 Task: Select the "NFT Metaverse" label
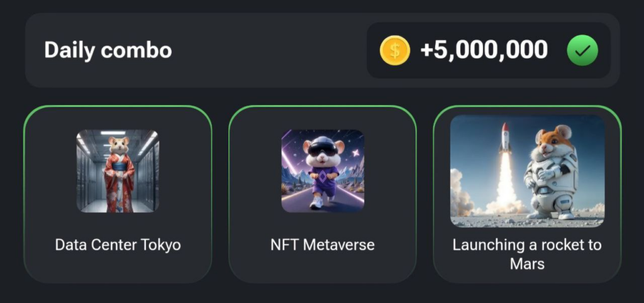pyautogui.click(x=323, y=245)
